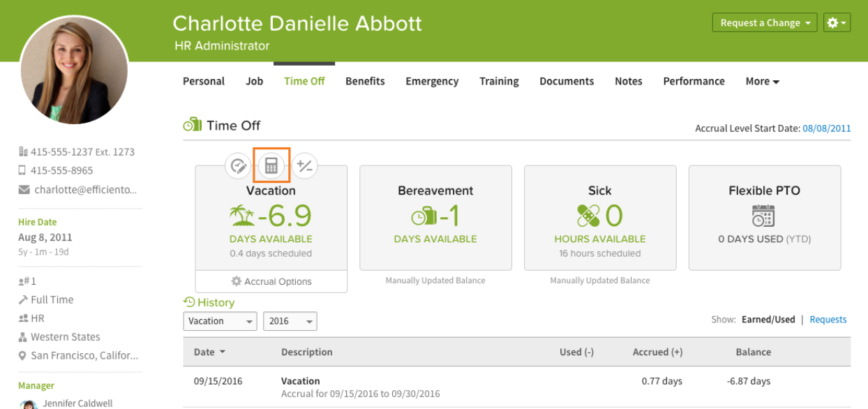Screen dimensions: 868x409
Task: Expand the Vacation history type dropdown
Action: 220,321
